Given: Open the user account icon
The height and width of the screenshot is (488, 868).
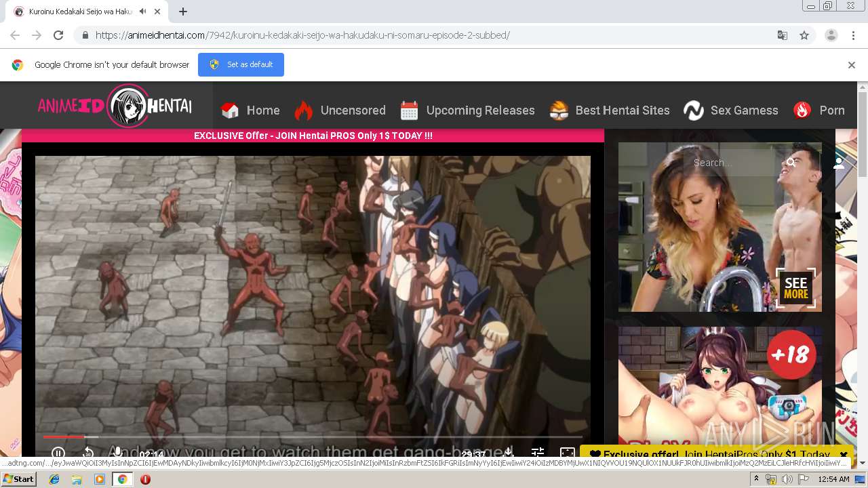Looking at the screenshot, I should click(839, 163).
